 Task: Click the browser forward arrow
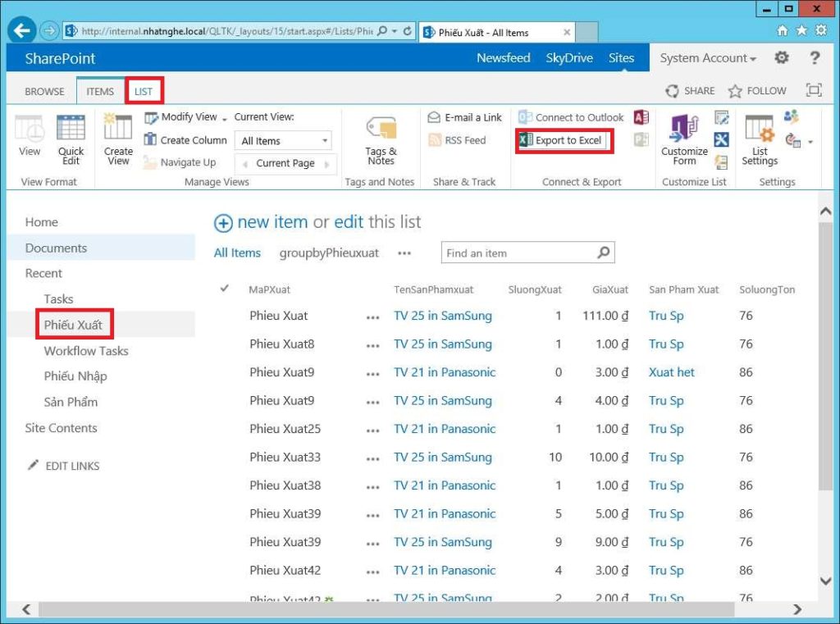[49, 31]
